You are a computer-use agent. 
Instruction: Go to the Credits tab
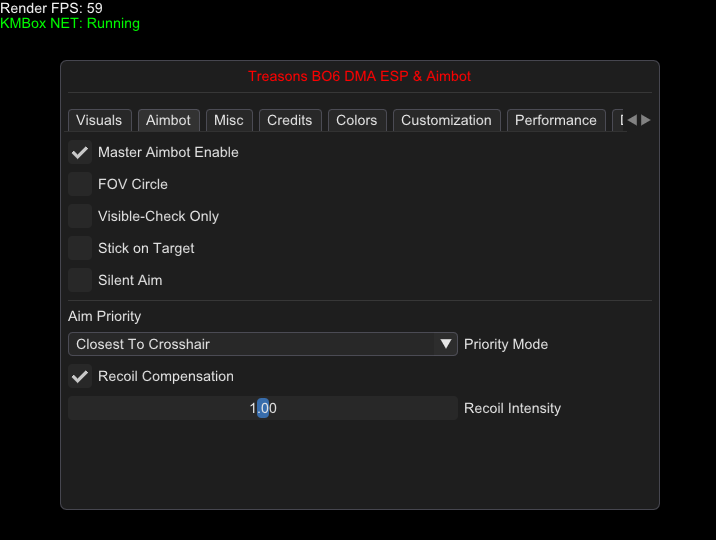pos(290,121)
